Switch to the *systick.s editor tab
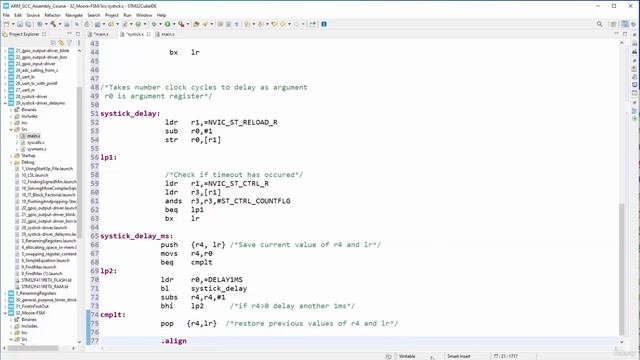Screen dimensions: 640x360 pos(135,34)
